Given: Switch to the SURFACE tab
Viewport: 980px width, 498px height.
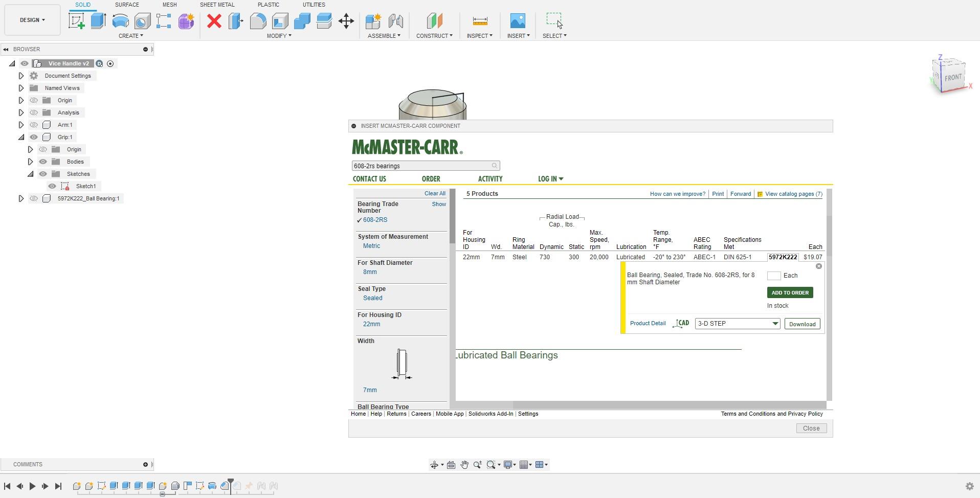Looking at the screenshot, I should [x=127, y=5].
